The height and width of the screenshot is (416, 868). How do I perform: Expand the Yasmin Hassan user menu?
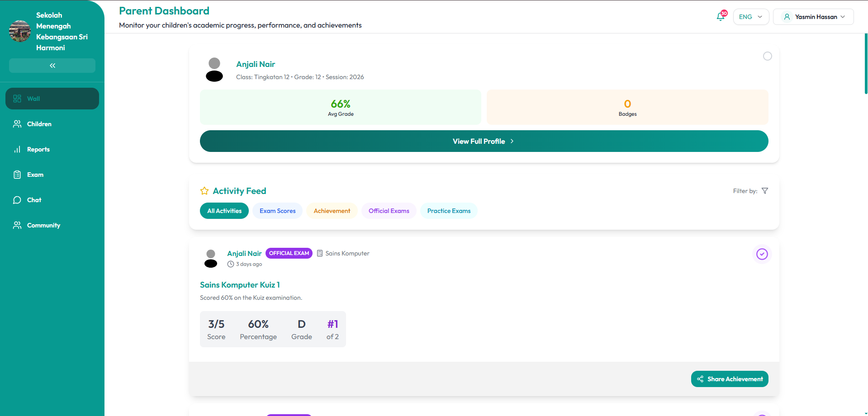pos(813,17)
